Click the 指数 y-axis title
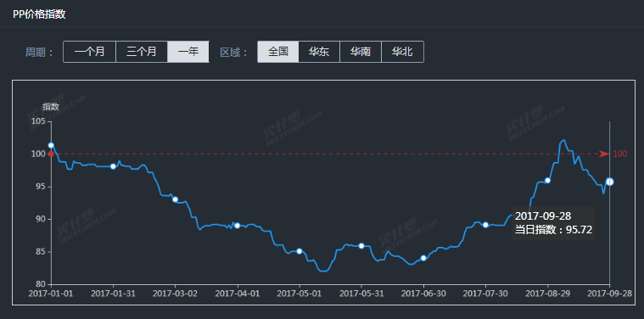Screen dimensions: 644x319 pos(51,107)
